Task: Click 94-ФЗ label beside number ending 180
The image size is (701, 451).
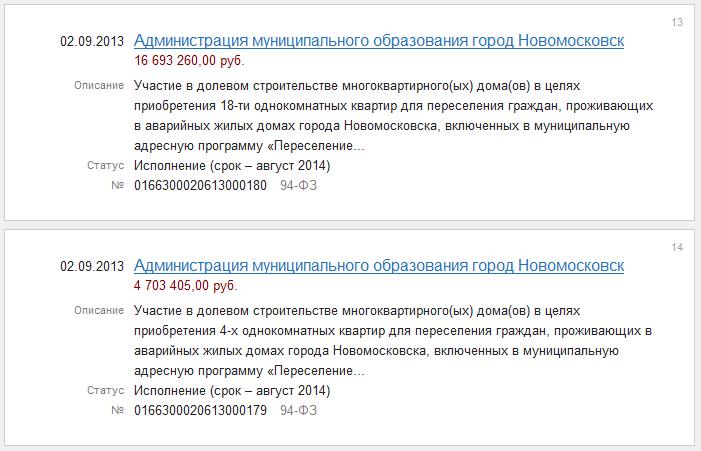Action: pyautogui.click(x=301, y=186)
